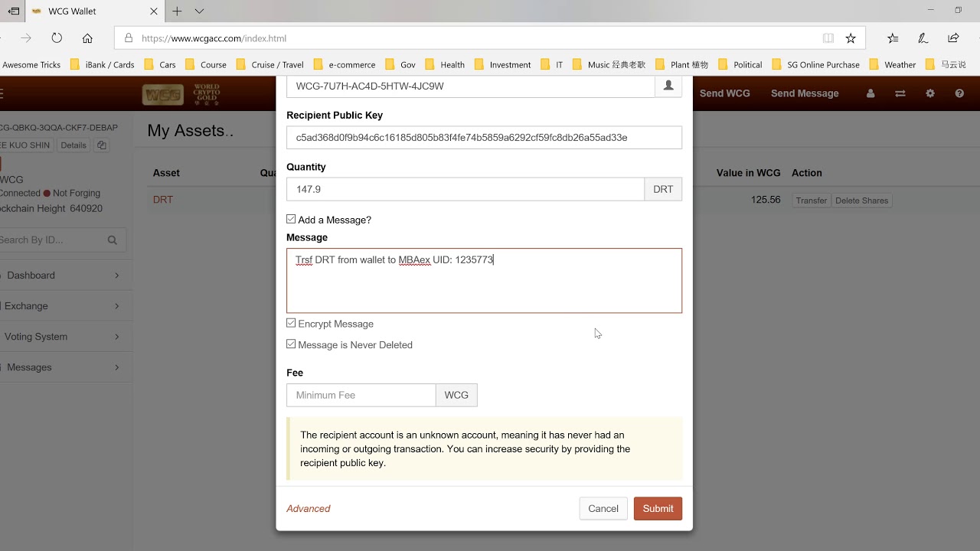Click the account Details button
980x551 pixels.
[x=73, y=145]
